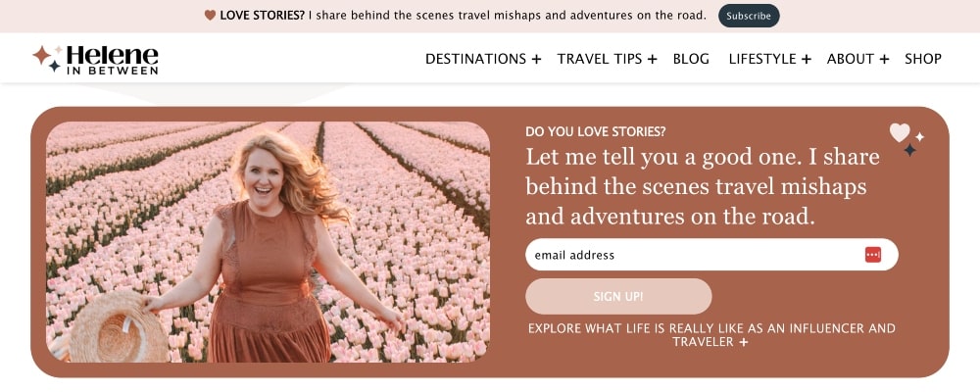Click the Helene In Between logo
Image resolution: width=980 pixels, height=392 pixels.
(x=96, y=60)
